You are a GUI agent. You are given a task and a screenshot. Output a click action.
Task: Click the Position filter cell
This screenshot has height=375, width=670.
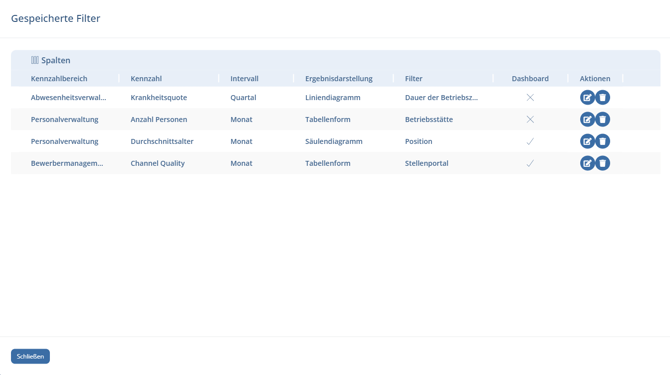pyautogui.click(x=418, y=141)
